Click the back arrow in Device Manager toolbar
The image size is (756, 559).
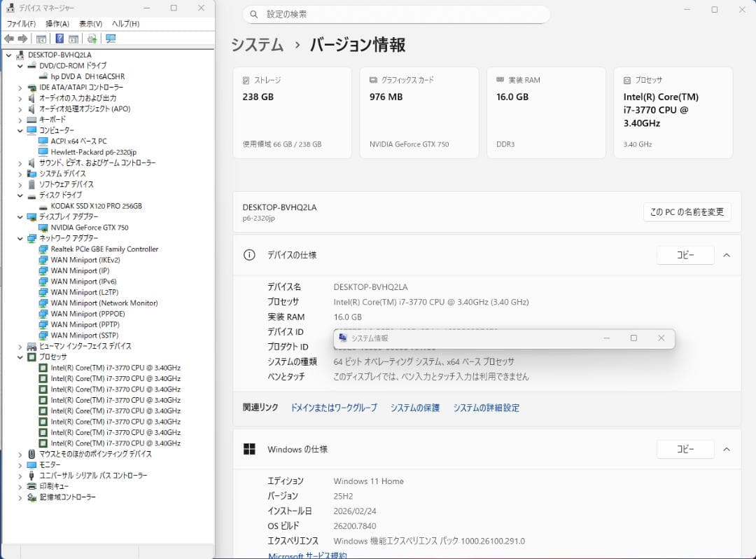(x=8, y=39)
